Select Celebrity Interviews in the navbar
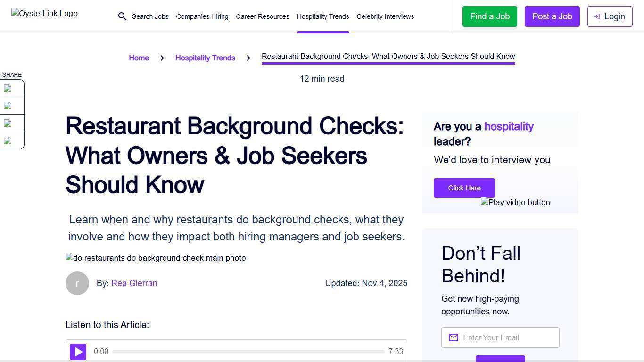 pyautogui.click(x=385, y=16)
